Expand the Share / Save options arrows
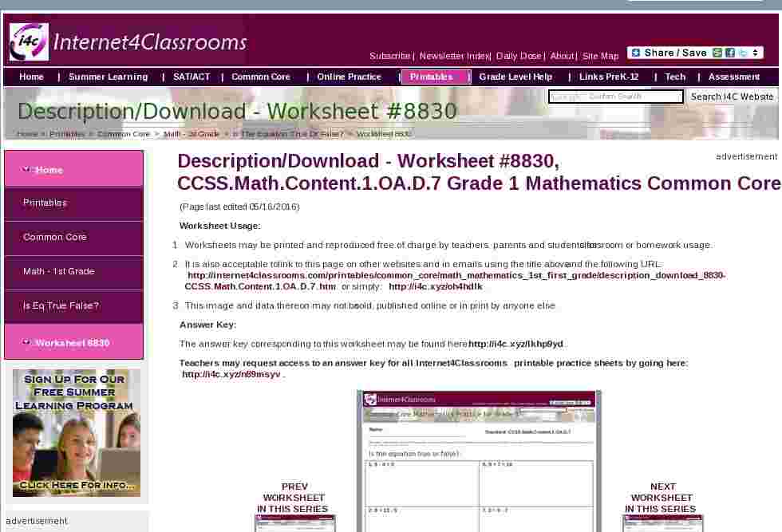 coord(756,53)
